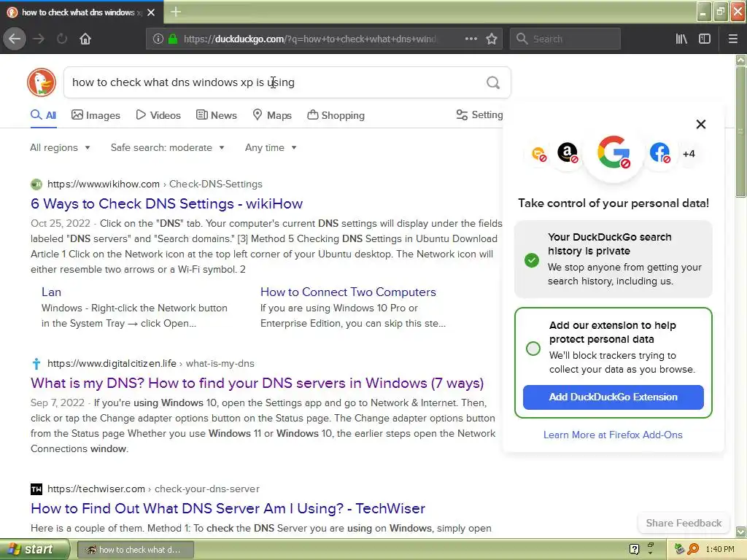Click the blocked Facebook tracker icon
Screen dimensions: 747x560
click(x=659, y=153)
